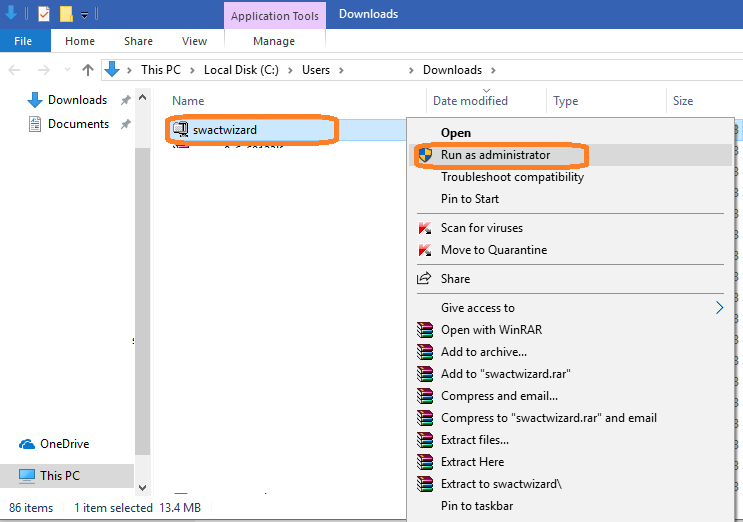Select Local Disk (C:) breadcrumb
Image resolution: width=743 pixels, height=522 pixels.
click(241, 70)
